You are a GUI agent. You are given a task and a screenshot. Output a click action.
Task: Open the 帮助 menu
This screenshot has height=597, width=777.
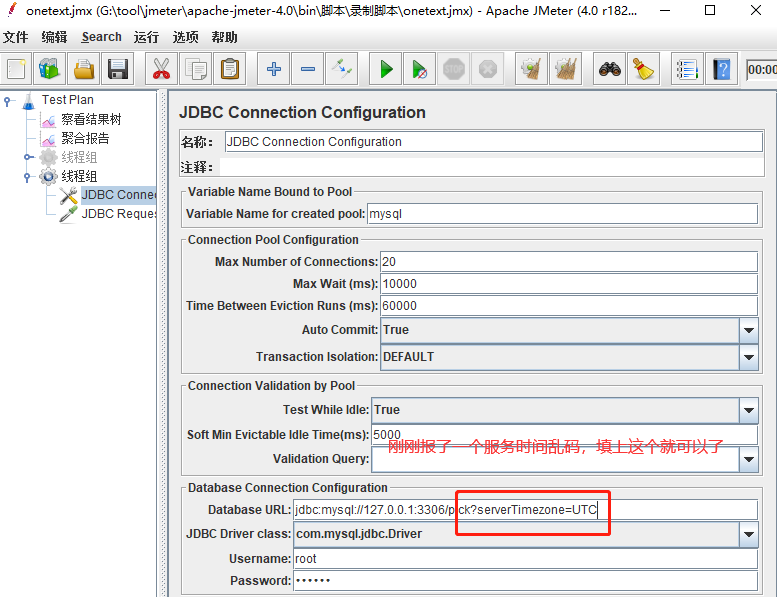coord(224,37)
